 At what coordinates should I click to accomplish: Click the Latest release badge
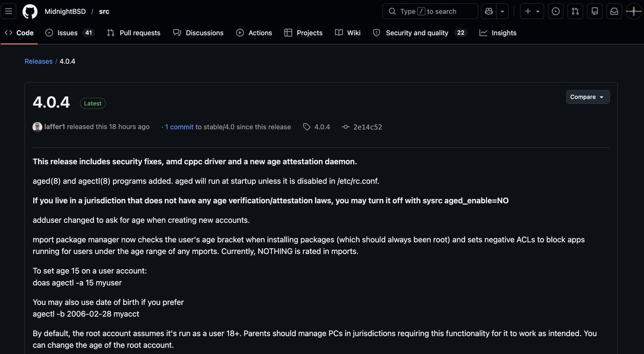point(92,103)
